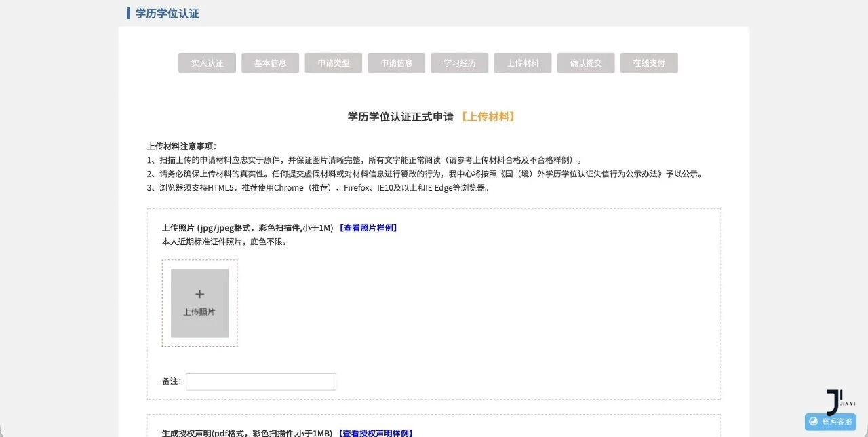Select the 申请类型 step

(x=333, y=62)
